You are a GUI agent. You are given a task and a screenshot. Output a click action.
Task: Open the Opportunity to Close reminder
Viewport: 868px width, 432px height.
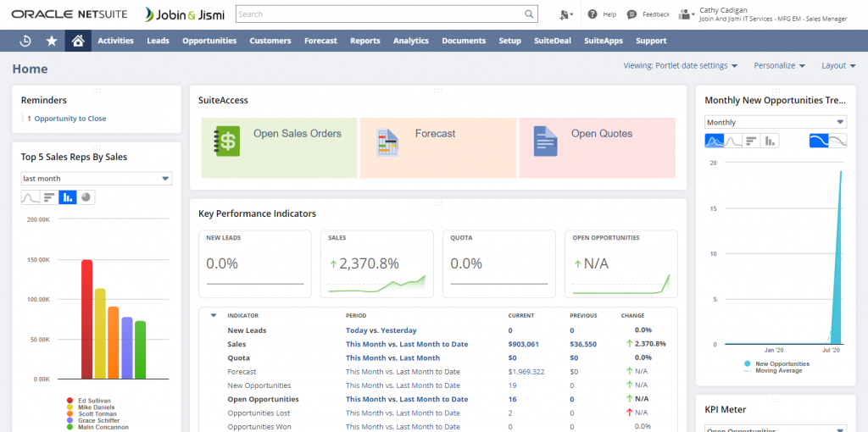coord(70,119)
